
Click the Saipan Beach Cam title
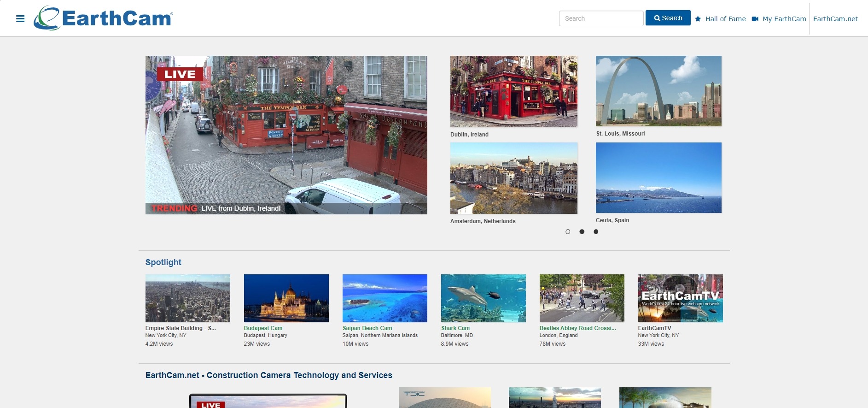(367, 328)
